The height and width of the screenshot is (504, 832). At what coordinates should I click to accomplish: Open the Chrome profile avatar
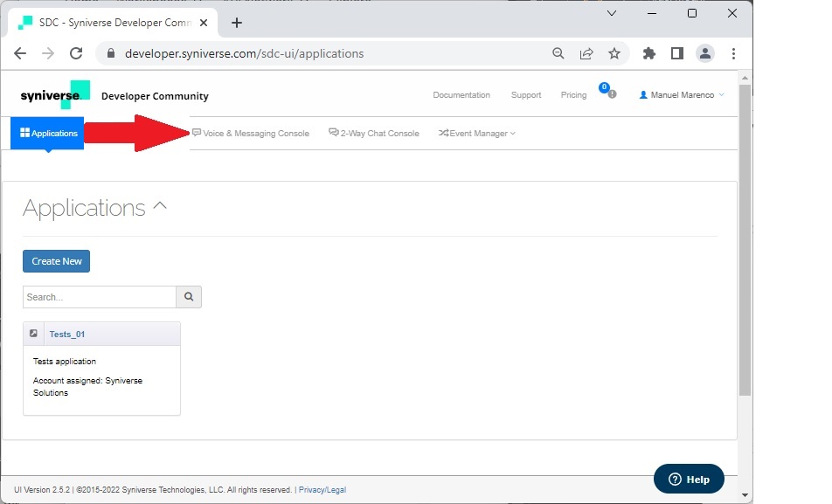coord(704,53)
